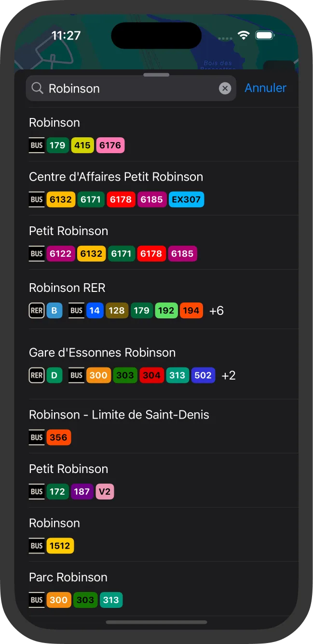Open Centre d'Affaires Petit Robinson stop
This screenshot has height=644, width=313.
(x=116, y=177)
